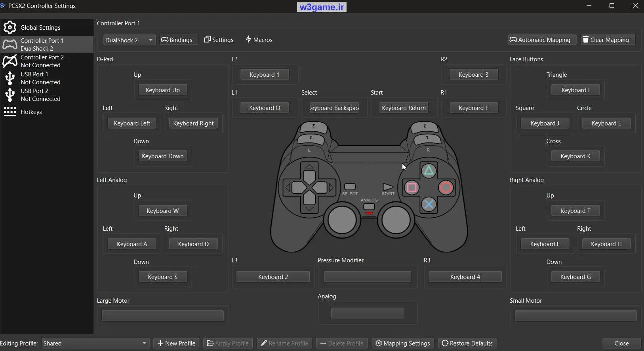This screenshot has width=644, height=351.
Task: Click the "USB Port 1" sidebar text
Action: [x=34, y=74]
